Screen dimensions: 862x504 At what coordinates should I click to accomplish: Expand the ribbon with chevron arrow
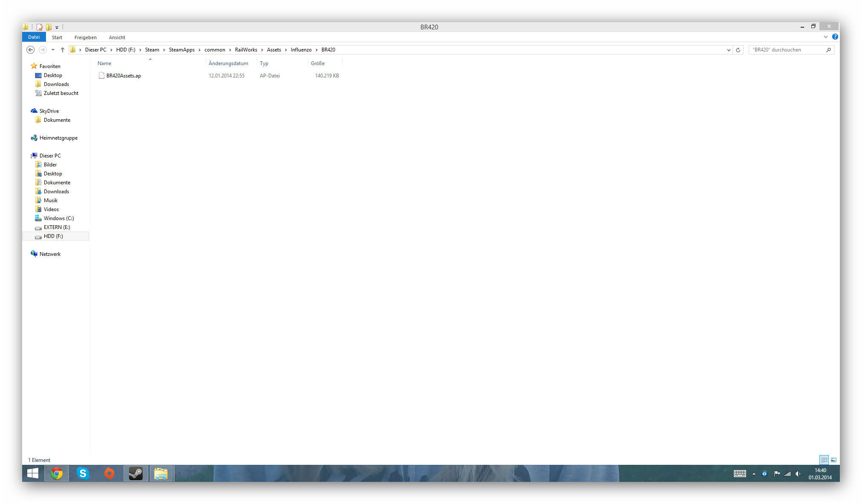point(826,37)
